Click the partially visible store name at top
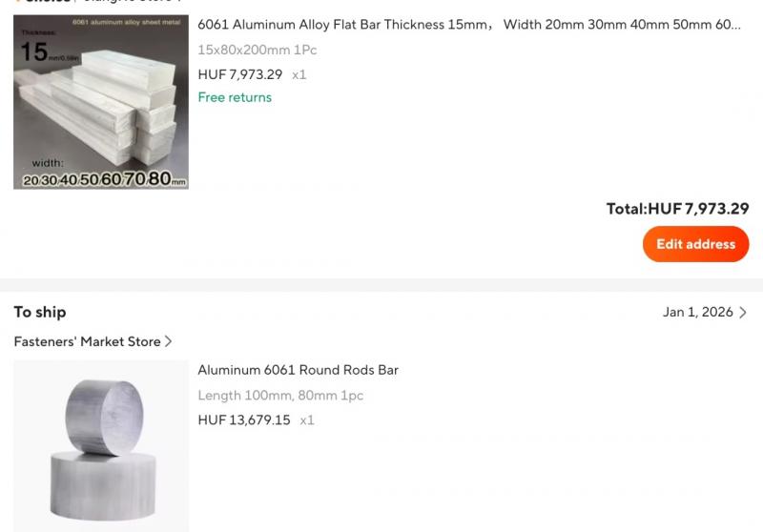Image resolution: width=763 pixels, height=532 pixels. click(132, 2)
